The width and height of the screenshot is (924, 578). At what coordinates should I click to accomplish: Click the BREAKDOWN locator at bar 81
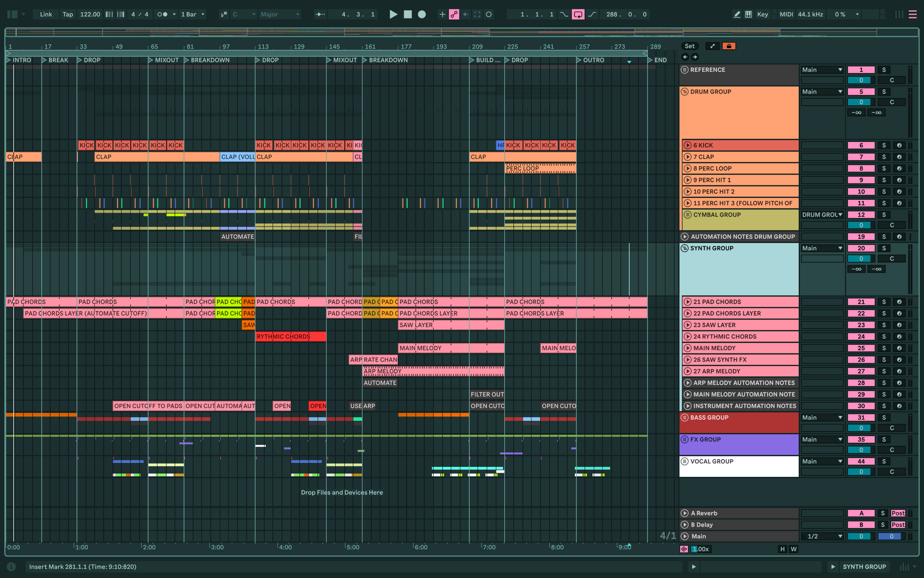pos(207,60)
